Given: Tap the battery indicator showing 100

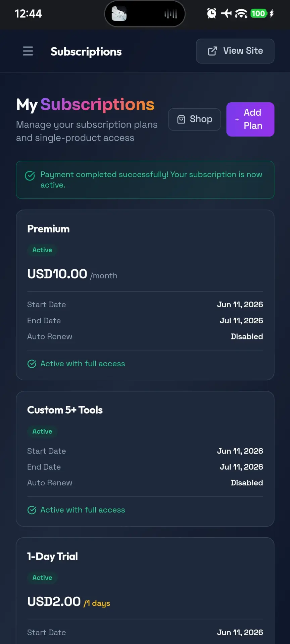Looking at the screenshot, I should click(259, 13).
